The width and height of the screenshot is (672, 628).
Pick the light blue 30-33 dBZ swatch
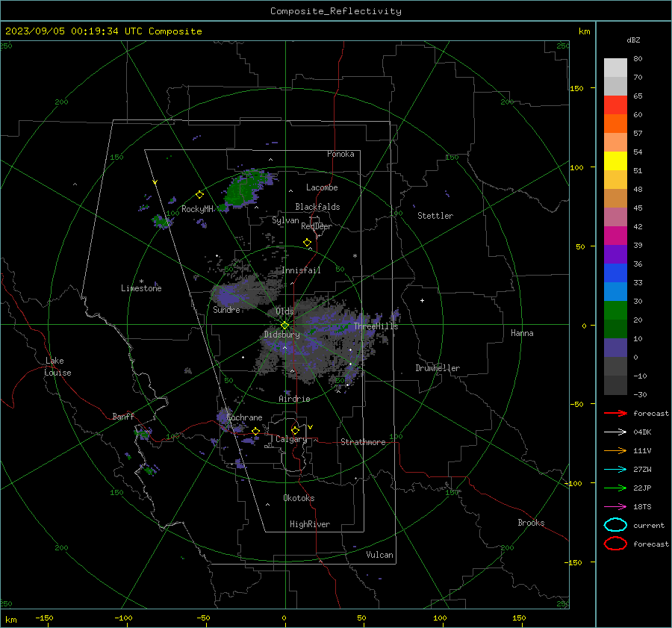(x=615, y=291)
